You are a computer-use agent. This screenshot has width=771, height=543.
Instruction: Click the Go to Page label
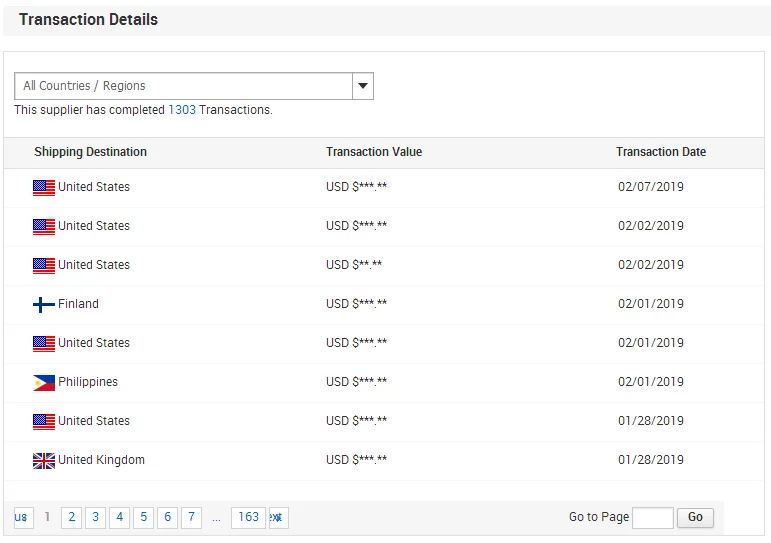click(x=599, y=517)
